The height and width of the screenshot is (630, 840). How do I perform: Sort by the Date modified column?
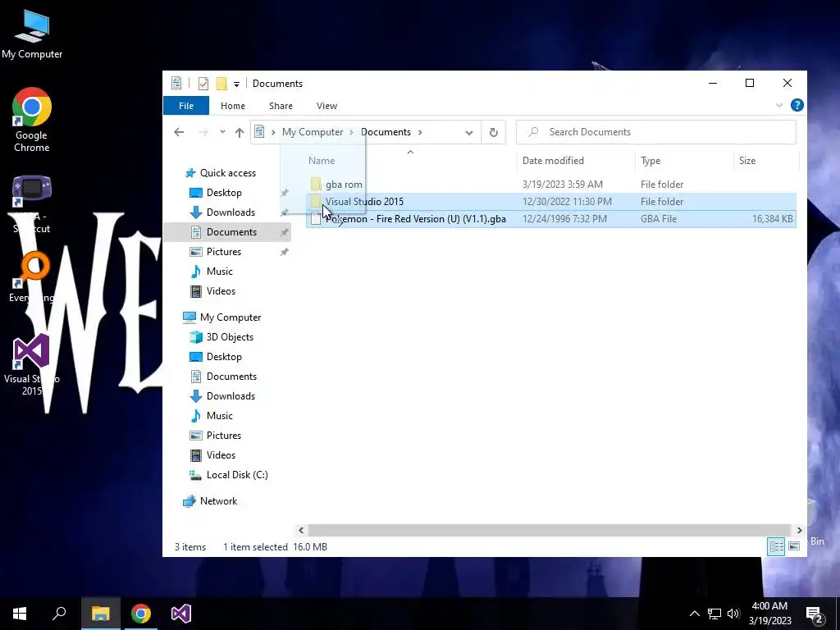pyautogui.click(x=553, y=161)
